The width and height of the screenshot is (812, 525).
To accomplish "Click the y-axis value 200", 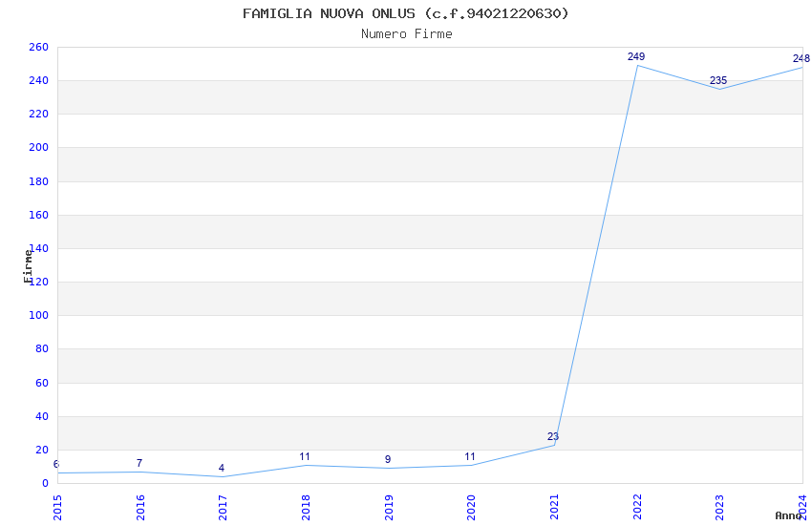I will click(x=38, y=147).
